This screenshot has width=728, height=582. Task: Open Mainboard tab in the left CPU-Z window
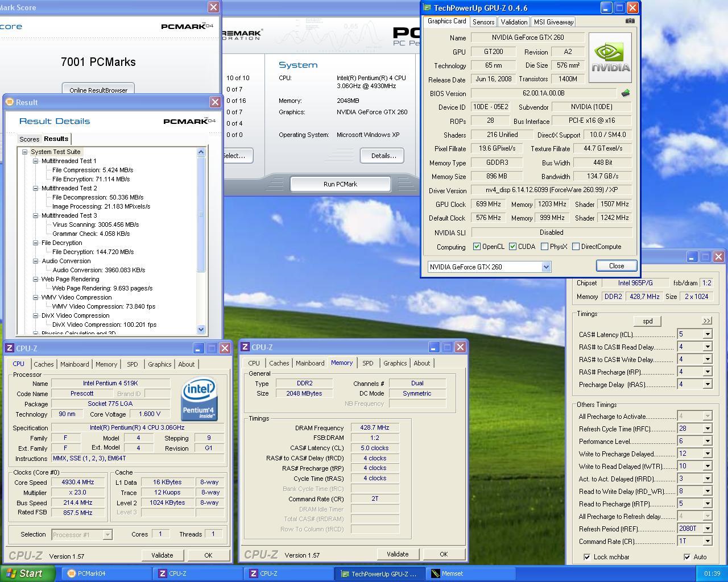(x=75, y=364)
